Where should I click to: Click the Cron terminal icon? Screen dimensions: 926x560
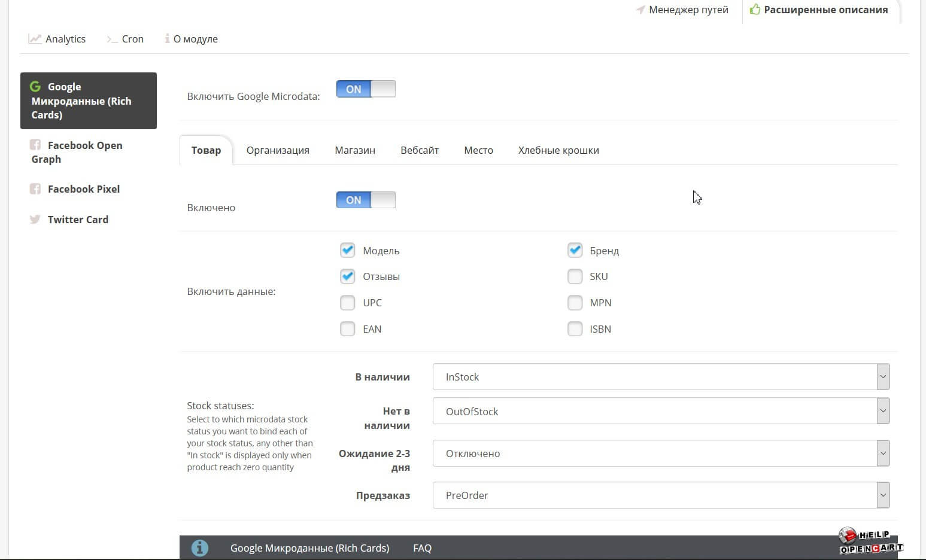pyautogui.click(x=112, y=39)
